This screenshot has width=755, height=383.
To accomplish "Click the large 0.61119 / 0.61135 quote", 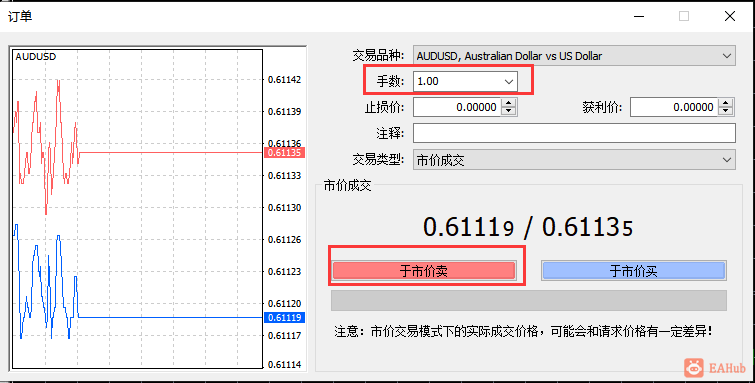I will pos(528,227).
